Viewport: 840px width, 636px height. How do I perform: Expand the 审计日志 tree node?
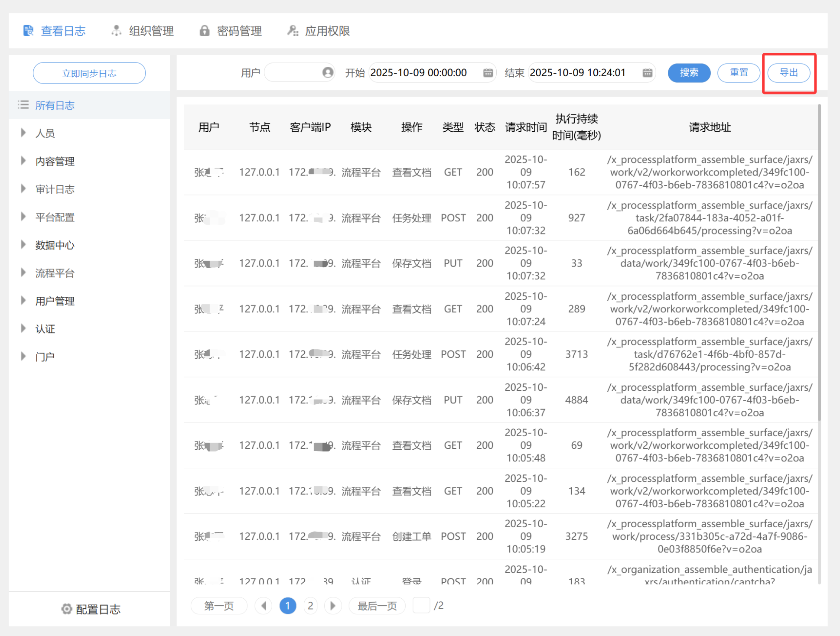pos(23,189)
